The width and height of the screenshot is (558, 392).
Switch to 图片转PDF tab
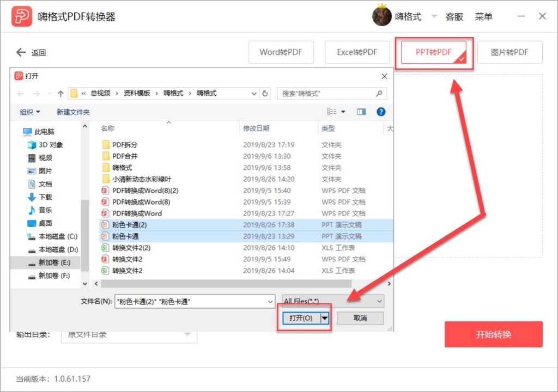pos(510,52)
